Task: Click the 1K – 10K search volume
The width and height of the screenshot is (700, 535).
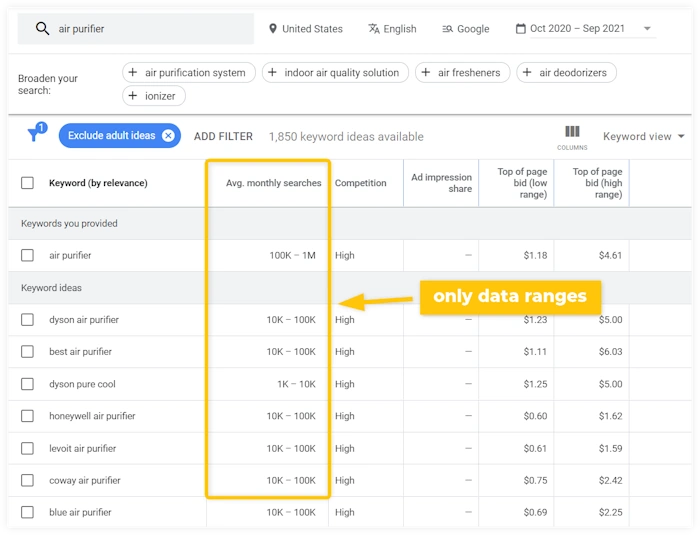Action: 296,384
